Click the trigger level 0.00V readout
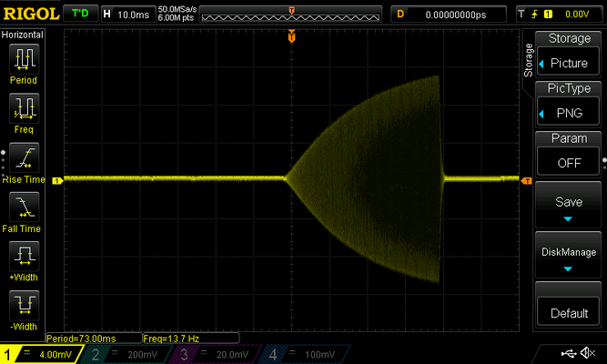This screenshot has height=364, width=607. point(576,15)
